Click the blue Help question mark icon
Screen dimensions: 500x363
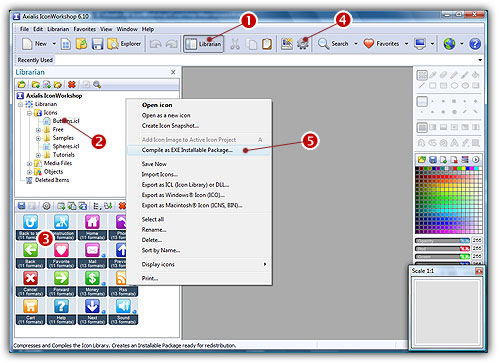(475, 44)
